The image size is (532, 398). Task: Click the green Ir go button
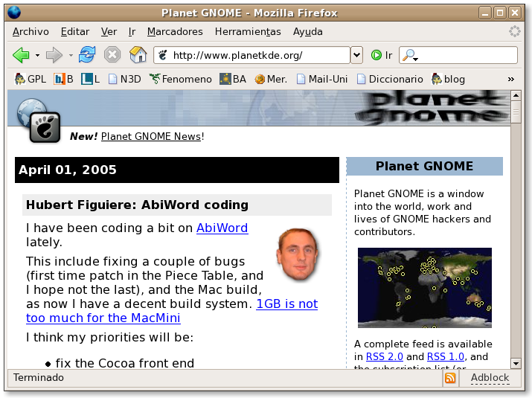[382, 55]
